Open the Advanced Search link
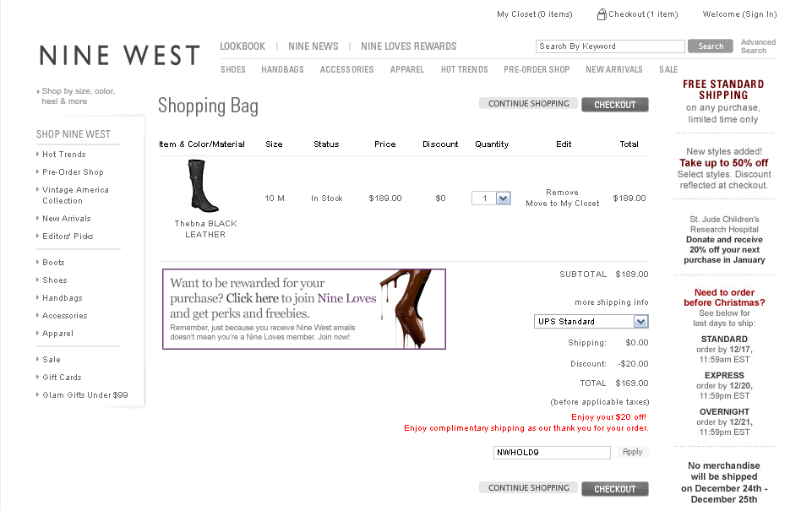The image size is (812, 511). pyautogui.click(x=758, y=46)
